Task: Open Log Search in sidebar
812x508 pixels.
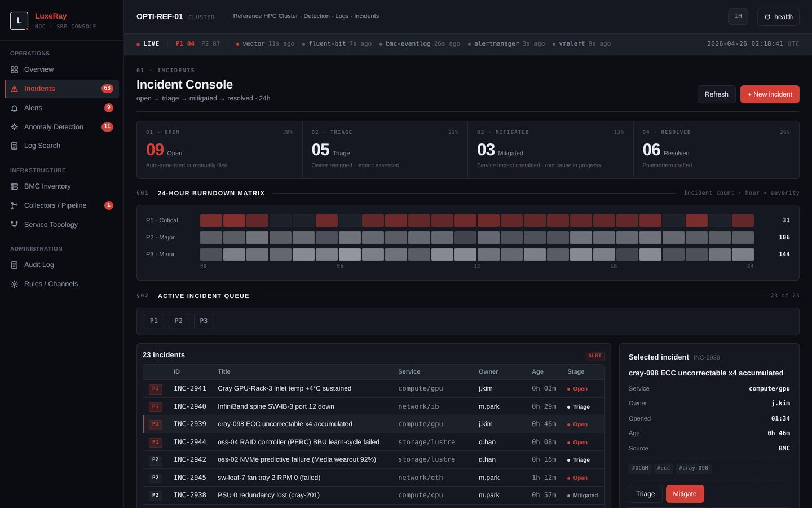Action: 62,146
